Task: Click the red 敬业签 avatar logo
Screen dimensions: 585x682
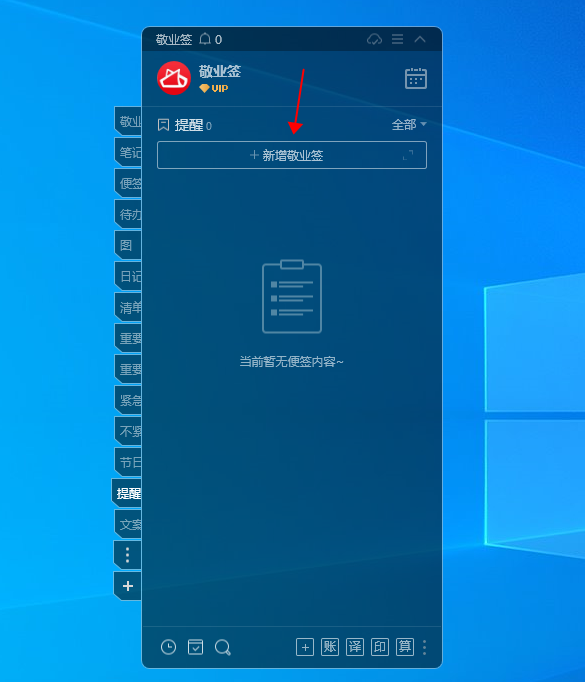Action: tap(174, 78)
